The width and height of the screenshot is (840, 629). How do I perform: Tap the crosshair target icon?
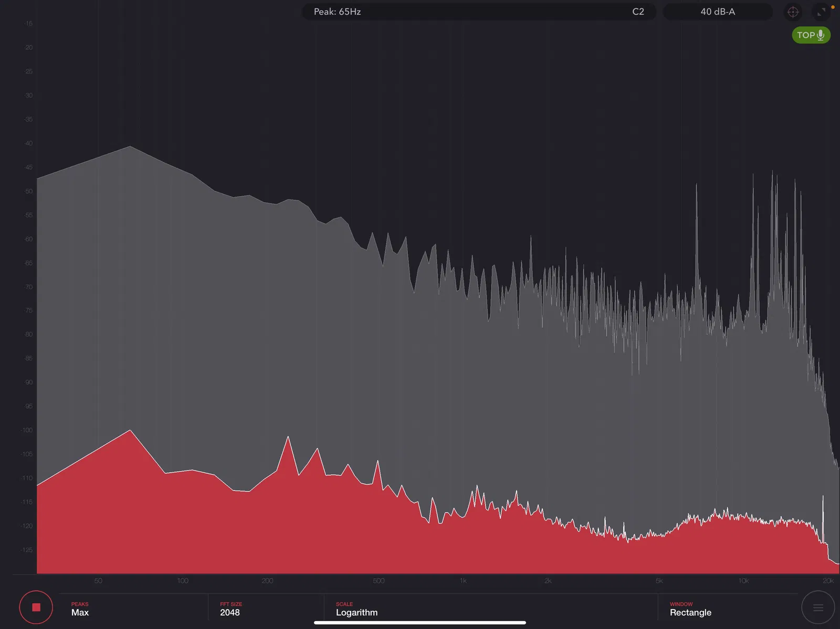[793, 12]
